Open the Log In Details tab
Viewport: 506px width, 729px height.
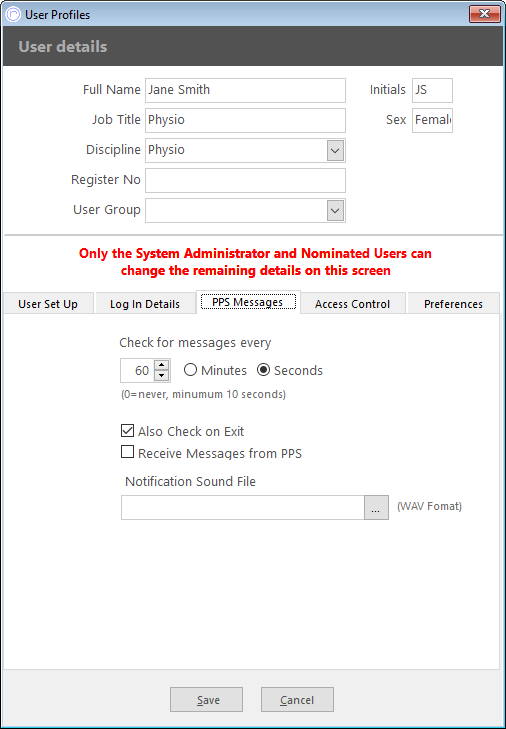(x=145, y=304)
